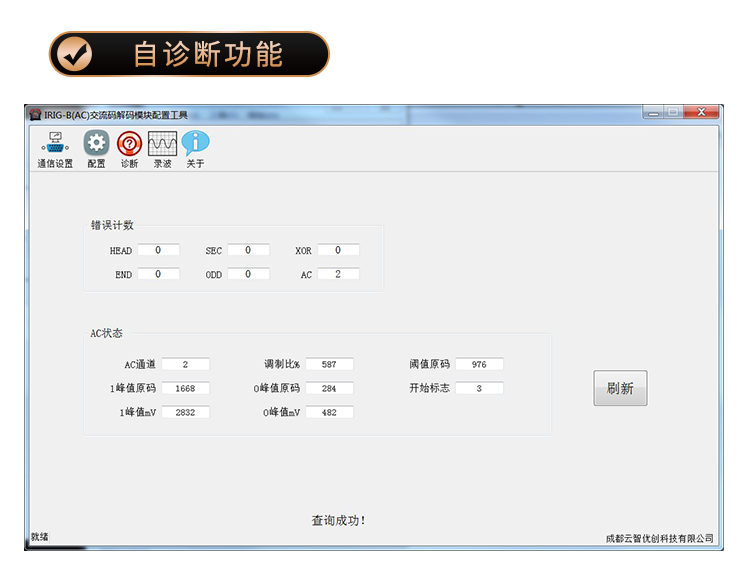Click the HEAD label

(121, 251)
